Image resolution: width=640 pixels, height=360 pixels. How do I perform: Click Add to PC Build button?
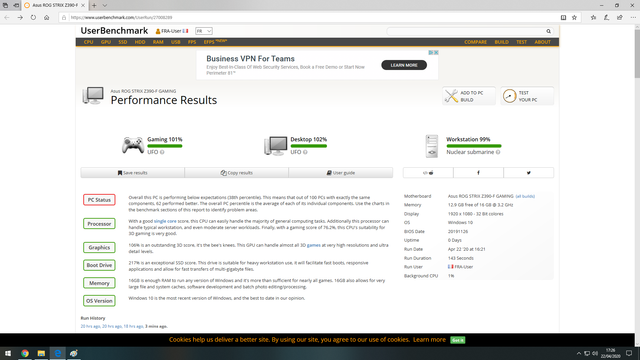pos(469,96)
